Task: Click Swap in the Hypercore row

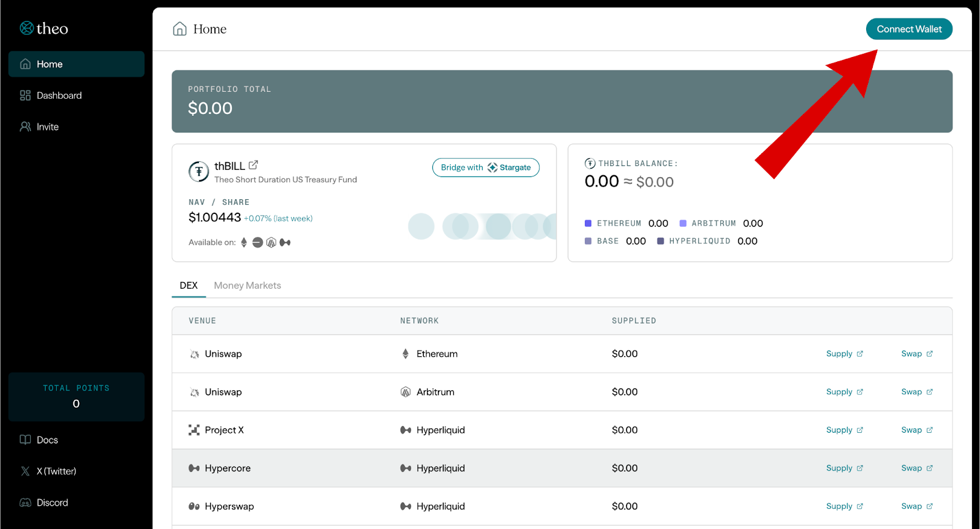Action: coord(917,468)
